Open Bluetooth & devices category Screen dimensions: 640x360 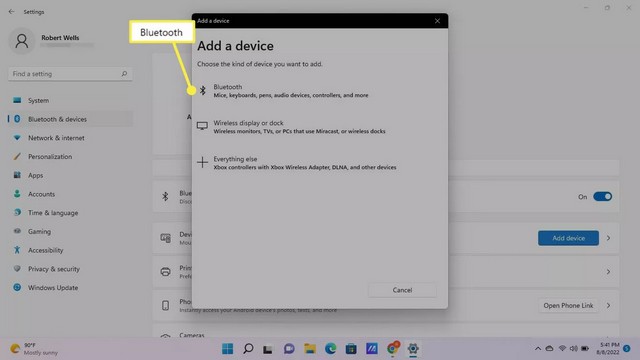70,119
